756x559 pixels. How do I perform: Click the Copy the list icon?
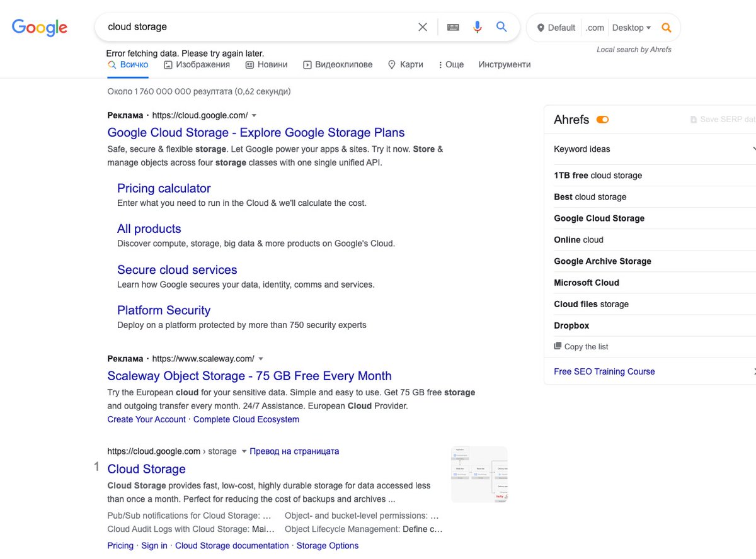point(558,346)
